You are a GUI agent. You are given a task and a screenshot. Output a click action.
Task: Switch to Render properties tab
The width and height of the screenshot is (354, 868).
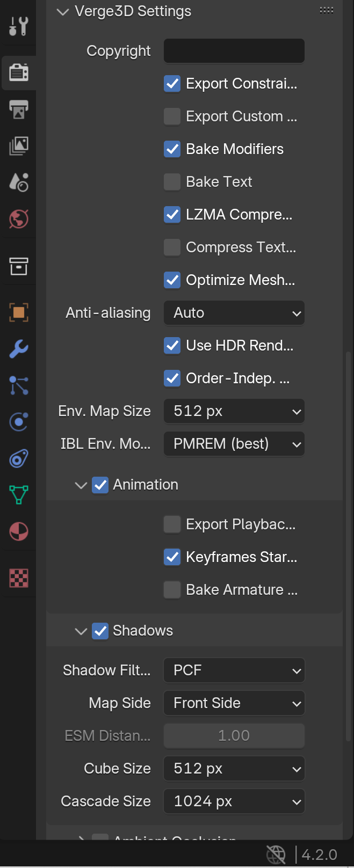pyautogui.click(x=18, y=72)
